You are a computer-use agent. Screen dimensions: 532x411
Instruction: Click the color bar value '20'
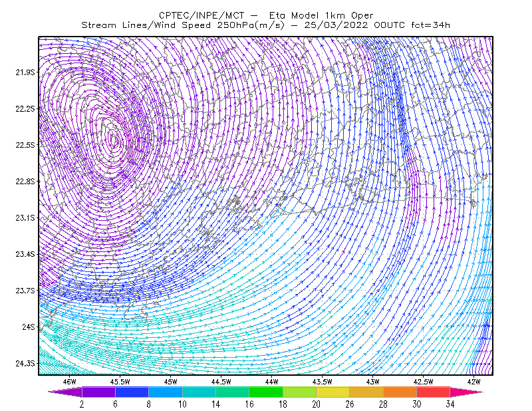click(317, 404)
